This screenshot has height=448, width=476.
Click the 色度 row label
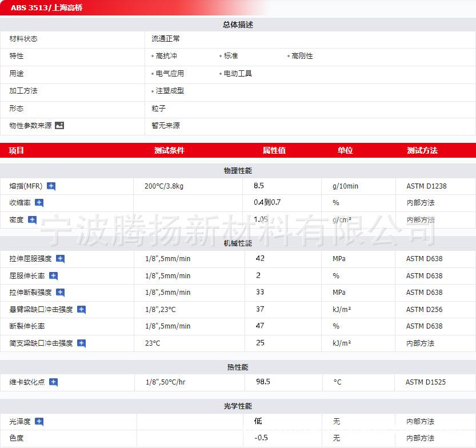click(x=17, y=438)
